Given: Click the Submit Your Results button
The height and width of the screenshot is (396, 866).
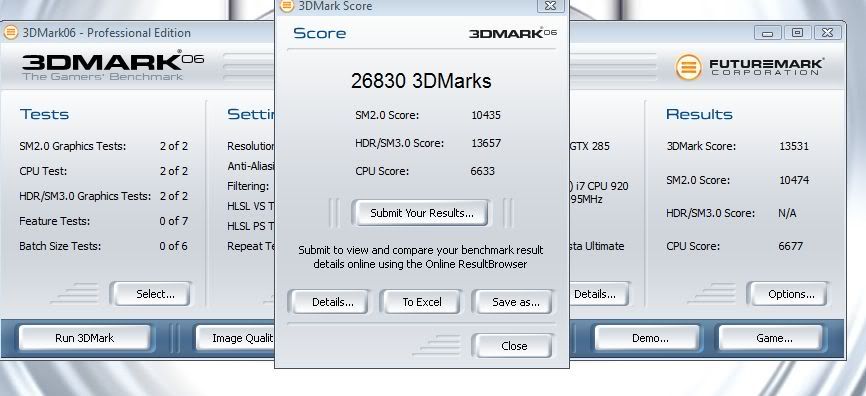Looking at the screenshot, I should [x=420, y=213].
